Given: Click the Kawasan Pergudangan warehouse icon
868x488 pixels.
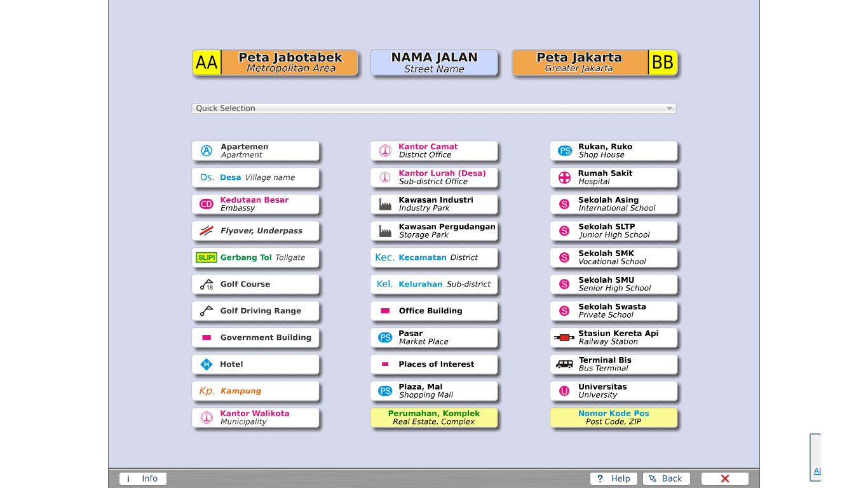Looking at the screenshot, I should coord(385,231).
